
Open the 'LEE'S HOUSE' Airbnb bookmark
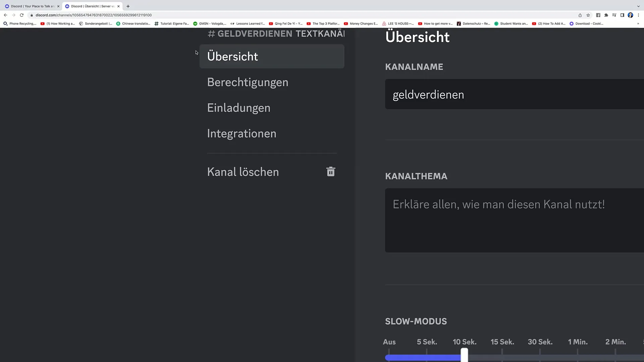point(398,23)
